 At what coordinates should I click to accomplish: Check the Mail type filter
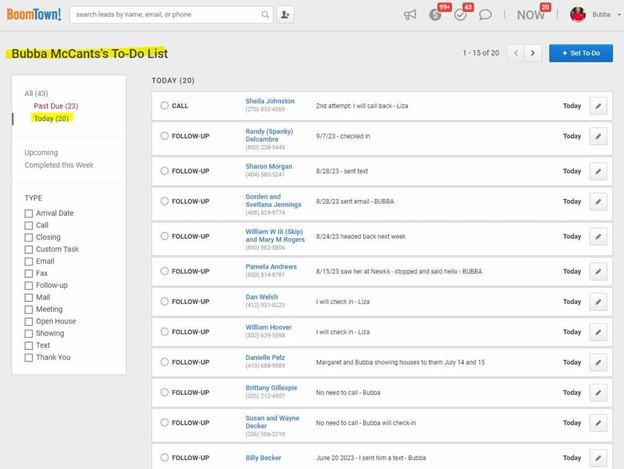point(29,298)
